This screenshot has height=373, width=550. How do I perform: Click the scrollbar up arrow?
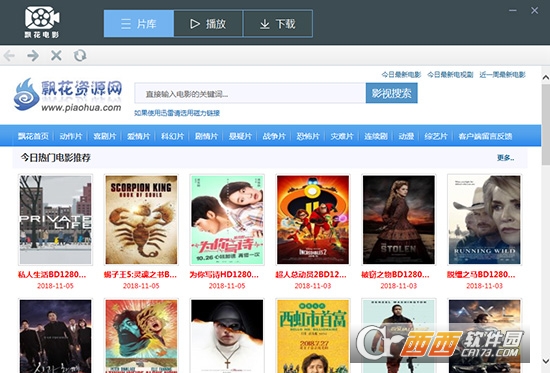coord(545,77)
